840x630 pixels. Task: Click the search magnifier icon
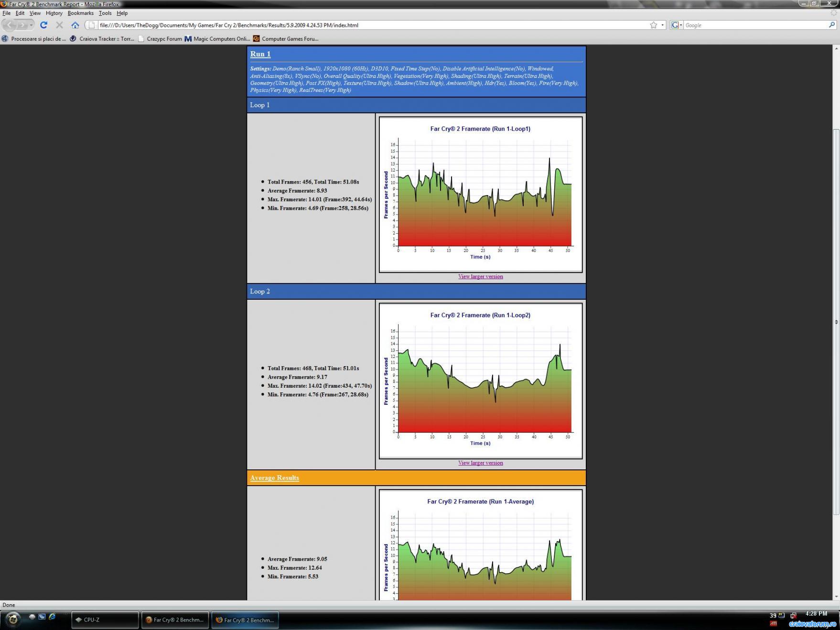coord(832,25)
